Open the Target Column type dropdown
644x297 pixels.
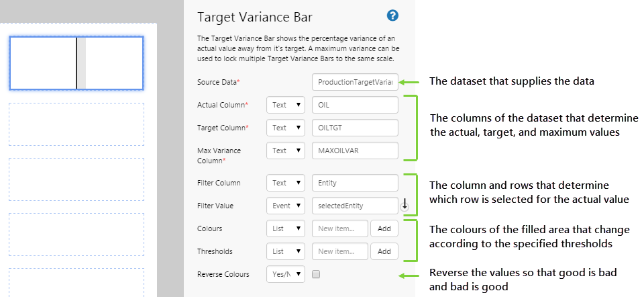(x=286, y=128)
